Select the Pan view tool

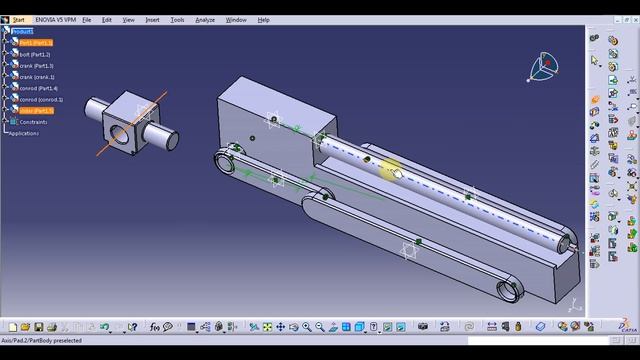click(x=280, y=327)
